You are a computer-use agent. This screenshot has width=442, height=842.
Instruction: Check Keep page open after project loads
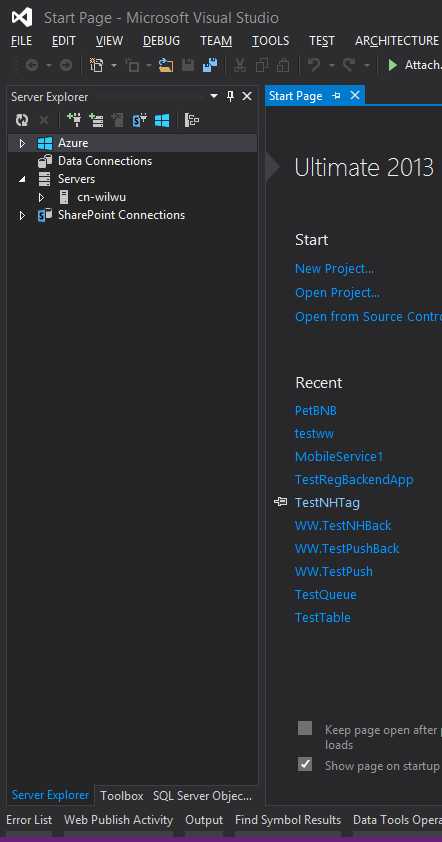[305, 728]
